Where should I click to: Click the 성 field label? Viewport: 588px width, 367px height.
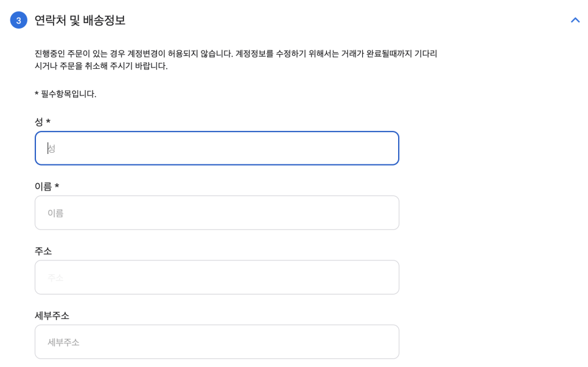[x=39, y=122]
